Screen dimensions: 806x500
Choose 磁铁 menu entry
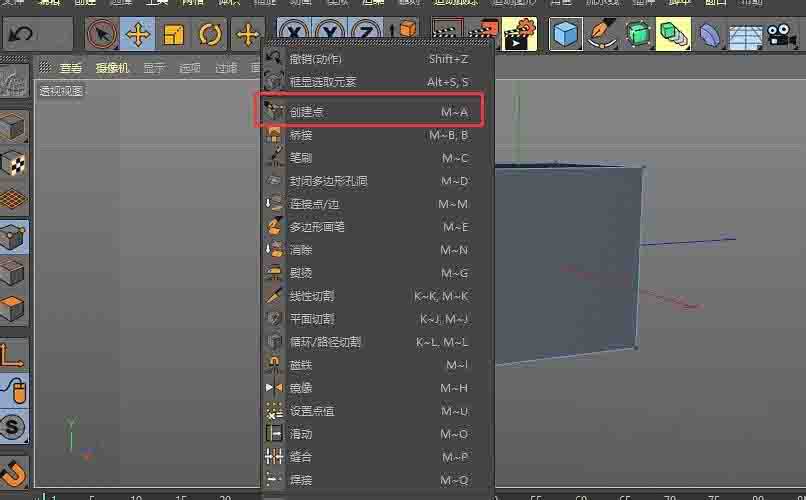click(378, 365)
